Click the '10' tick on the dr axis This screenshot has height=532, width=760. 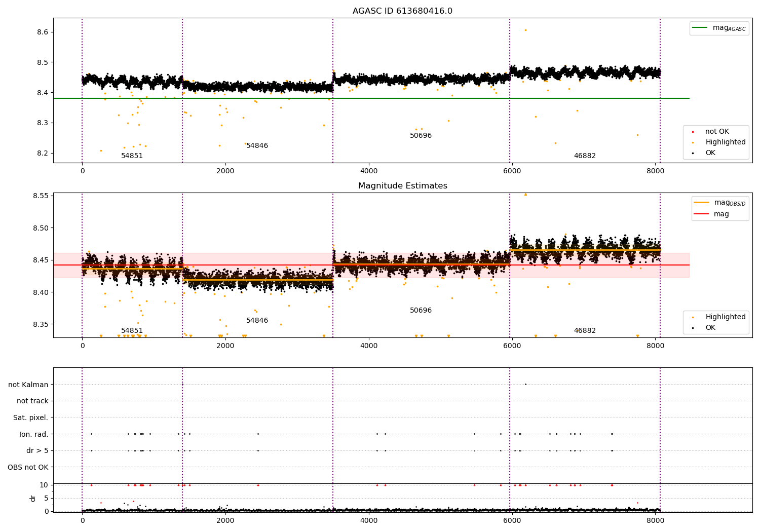[44, 485]
